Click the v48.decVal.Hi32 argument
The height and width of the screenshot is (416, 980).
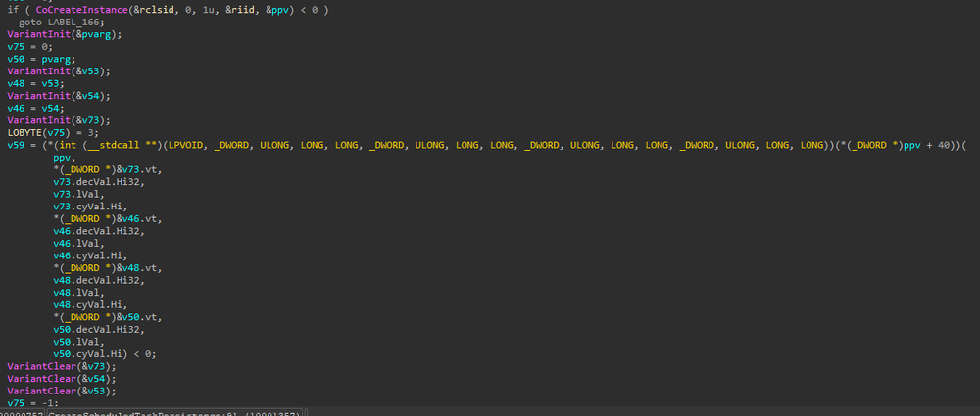tap(99, 280)
